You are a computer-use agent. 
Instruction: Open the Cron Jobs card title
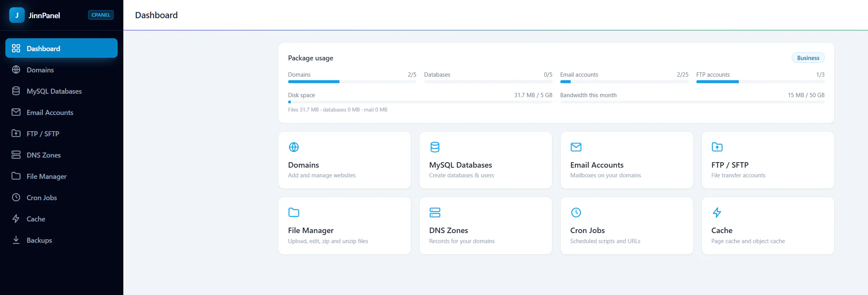pyautogui.click(x=587, y=230)
